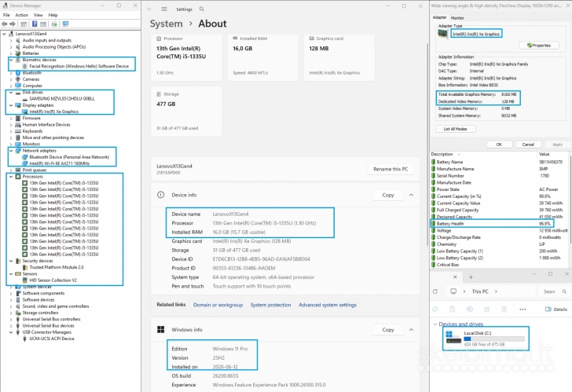Click the Share icon in Explorer command bar
572x392 pixels.
click(486, 310)
